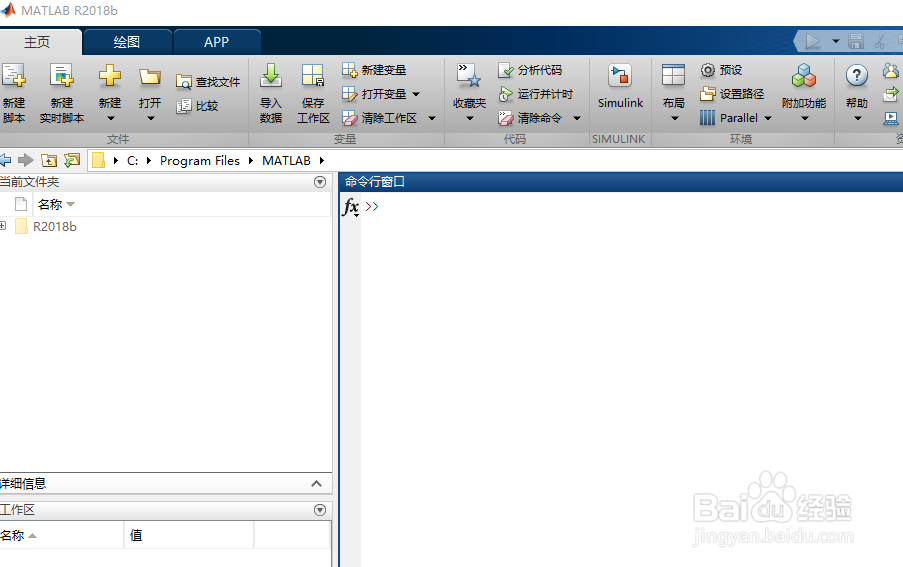Switch to the 绘图 (Plots) tab
903x567 pixels.
127,42
